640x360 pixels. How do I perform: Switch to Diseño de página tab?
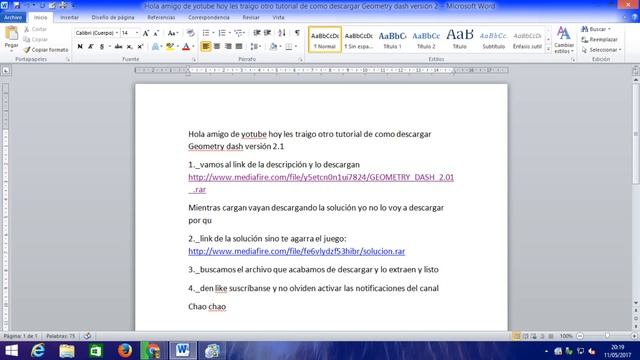click(x=113, y=18)
